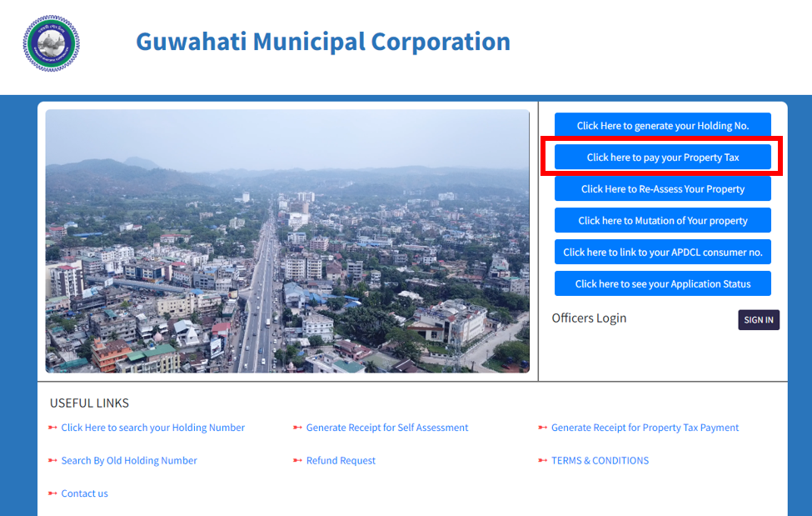The width and height of the screenshot is (812, 516).
Task: Select 'Click here to Mutation of Your property'
Action: click(662, 221)
